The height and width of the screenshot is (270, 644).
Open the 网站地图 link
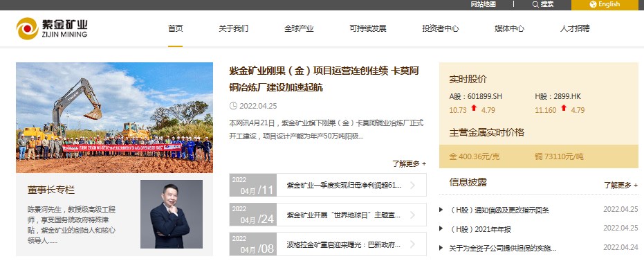click(484, 5)
